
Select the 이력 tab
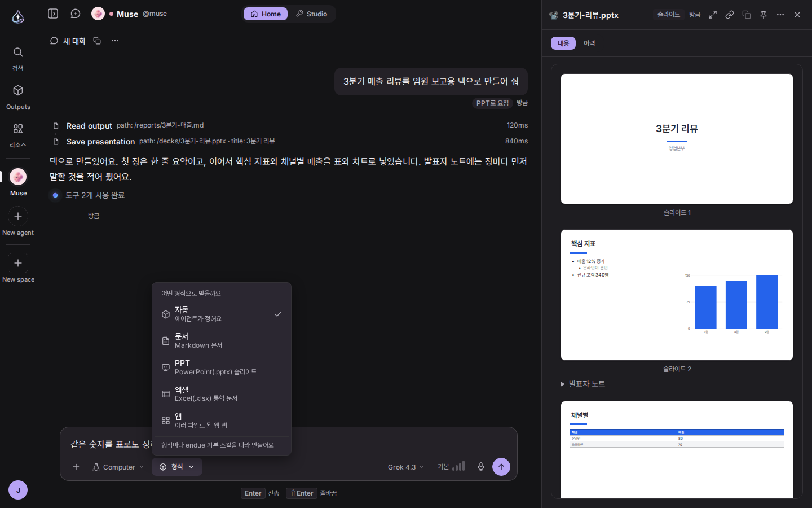tap(589, 43)
